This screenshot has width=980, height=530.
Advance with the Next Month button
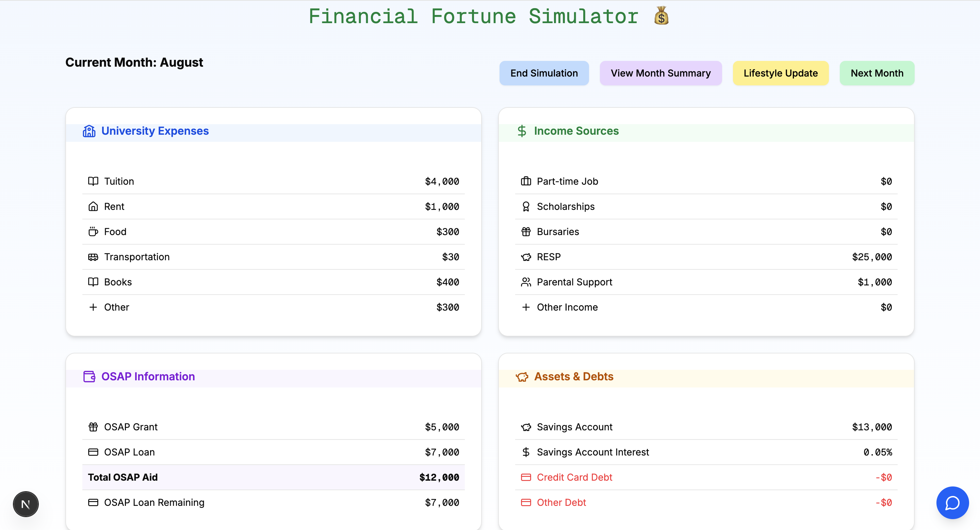point(877,73)
